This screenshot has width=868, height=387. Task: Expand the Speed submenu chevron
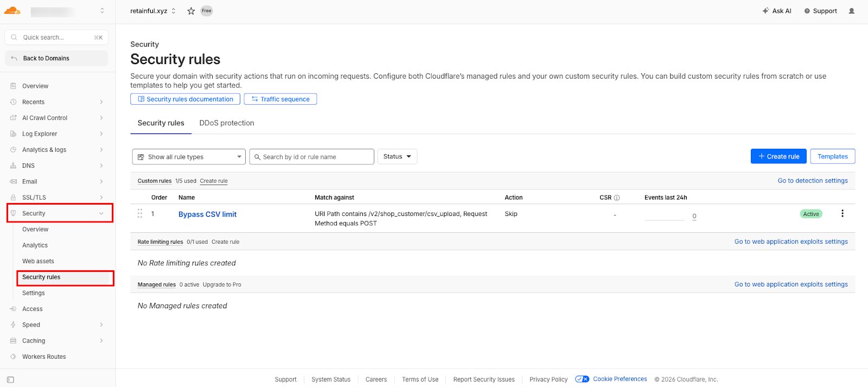pos(101,325)
